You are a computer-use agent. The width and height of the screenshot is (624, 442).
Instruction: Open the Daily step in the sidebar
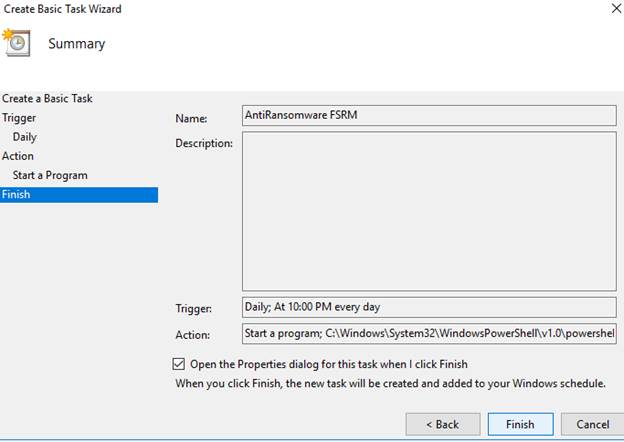tap(25, 137)
